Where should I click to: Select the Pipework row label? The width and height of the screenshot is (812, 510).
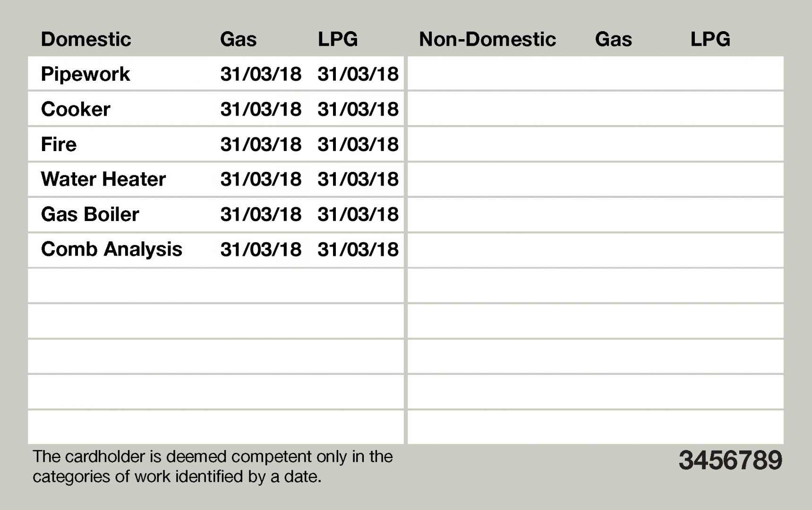(x=85, y=74)
